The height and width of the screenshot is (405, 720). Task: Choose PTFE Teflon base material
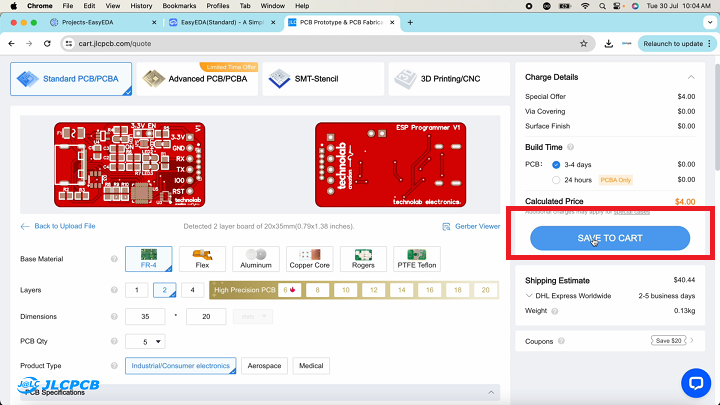(x=417, y=259)
